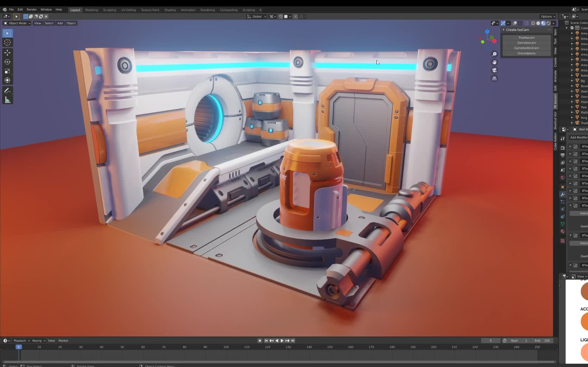This screenshot has width=588, height=367.
Task: Open the Global transform orientation dropdown
Action: 257,17
